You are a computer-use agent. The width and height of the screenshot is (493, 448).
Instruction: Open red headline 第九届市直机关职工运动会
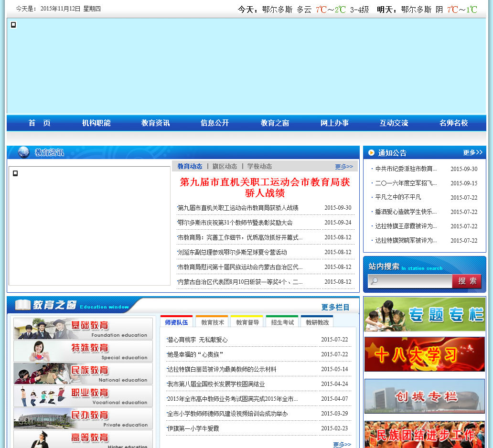(265, 187)
